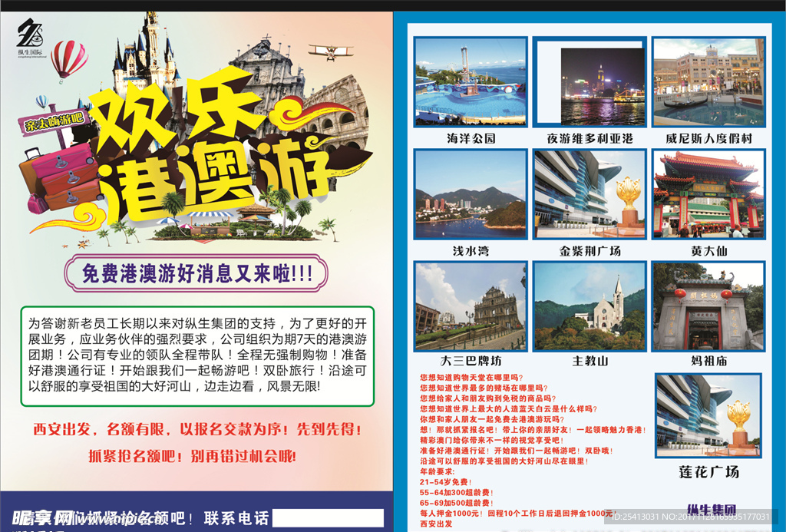The image size is (786, 532).
Task: Select the 大三巴牌坊 ruins photo
Action: point(471,306)
